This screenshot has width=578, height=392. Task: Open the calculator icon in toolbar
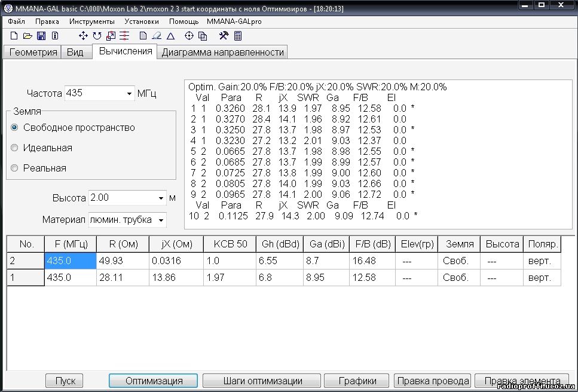238,36
